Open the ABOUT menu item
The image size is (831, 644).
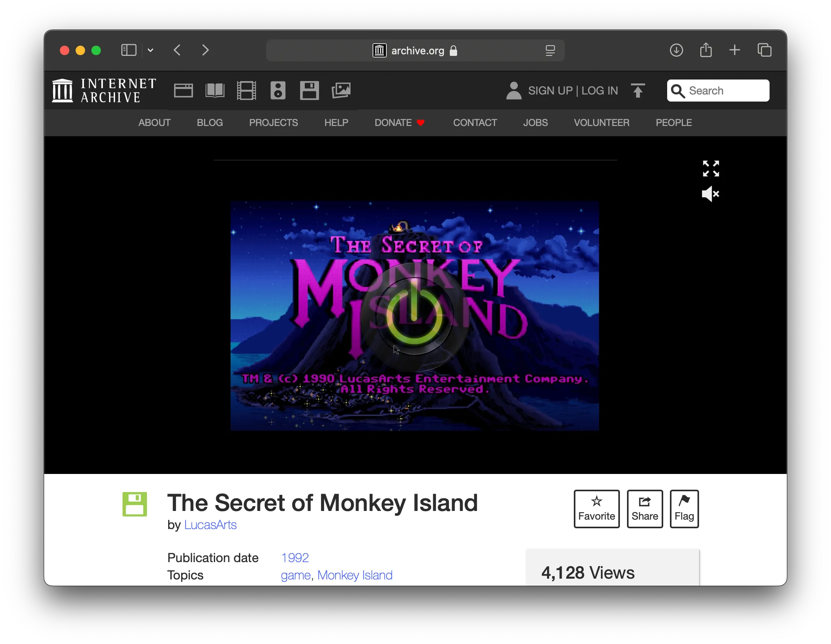[154, 122]
